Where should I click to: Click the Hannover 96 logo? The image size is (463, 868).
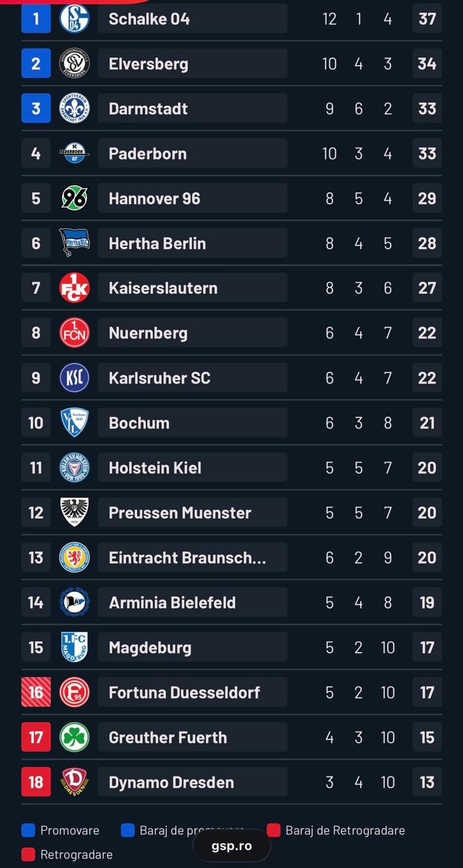[75, 198]
